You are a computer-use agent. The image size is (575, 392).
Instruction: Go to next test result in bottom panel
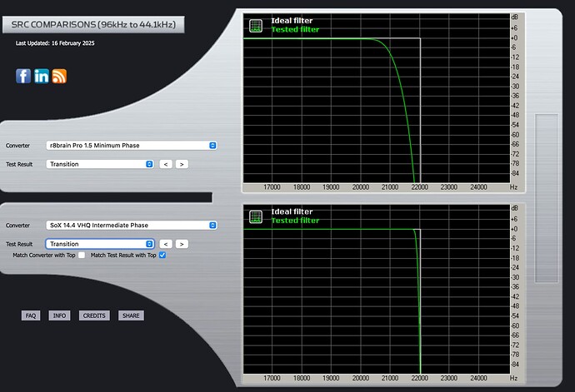click(x=182, y=244)
